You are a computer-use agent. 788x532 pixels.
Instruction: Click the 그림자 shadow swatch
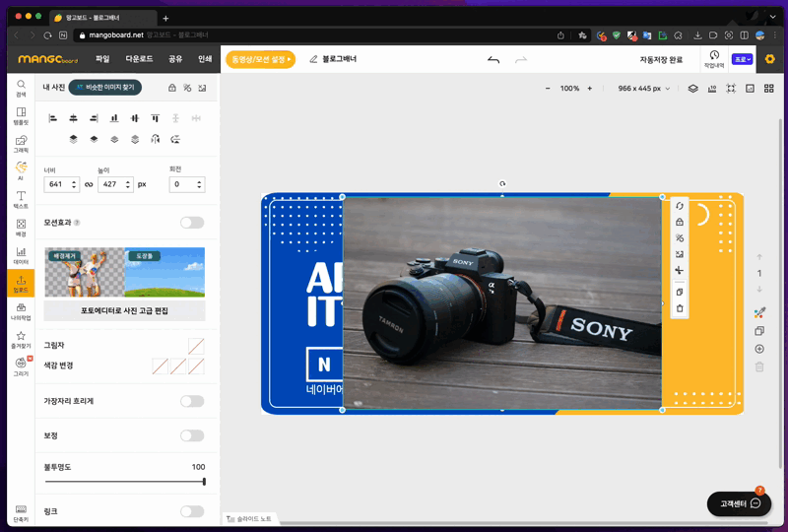pyautogui.click(x=196, y=346)
